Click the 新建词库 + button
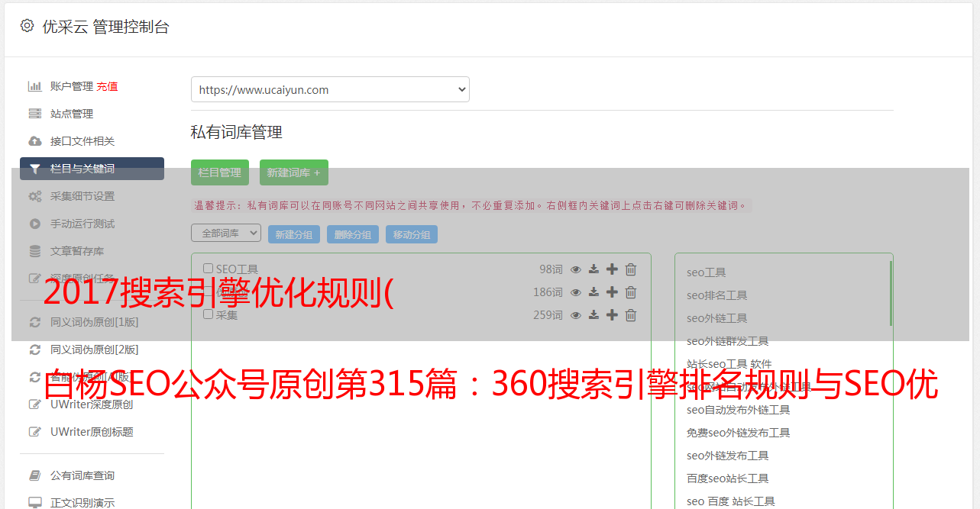The width and height of the screenshot is (980, 509). point(294,172)
